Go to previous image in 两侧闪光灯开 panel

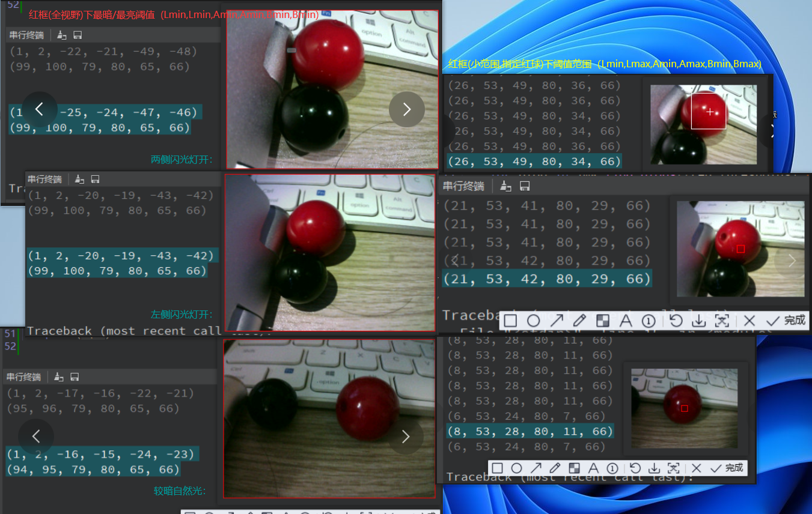point(40,109)
